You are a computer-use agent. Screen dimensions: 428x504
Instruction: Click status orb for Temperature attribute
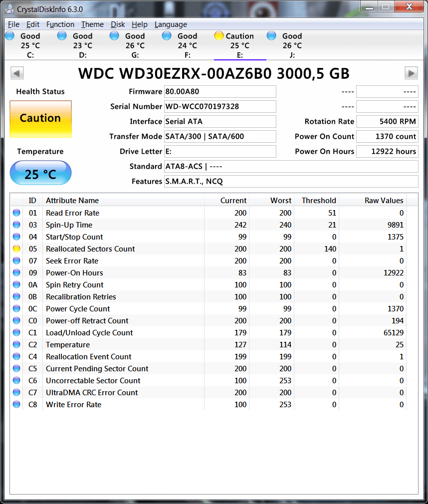coord(16,345)
